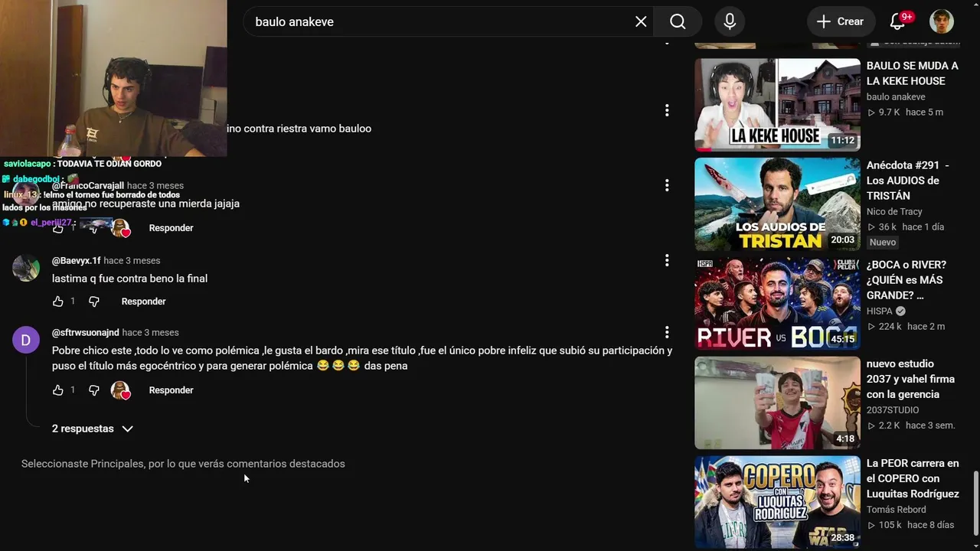Open options menu for @Baevyx.1f's comment
This screenshot has width=980, height=551.
667,260
